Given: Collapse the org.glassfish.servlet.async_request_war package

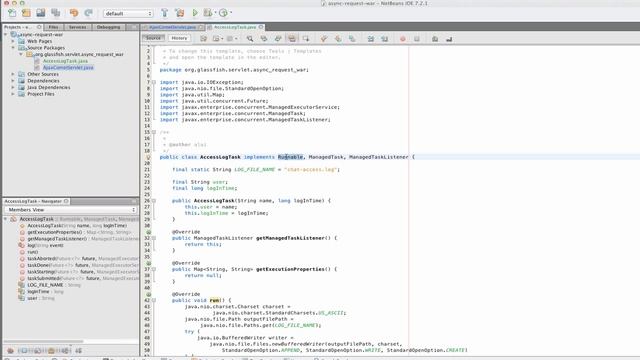Looking at the screenshot, I should pyautogui.click(x=21, y=54).
